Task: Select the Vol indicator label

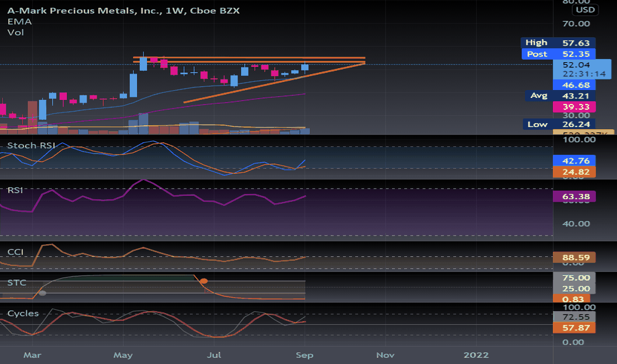Action: coord(15,32)
